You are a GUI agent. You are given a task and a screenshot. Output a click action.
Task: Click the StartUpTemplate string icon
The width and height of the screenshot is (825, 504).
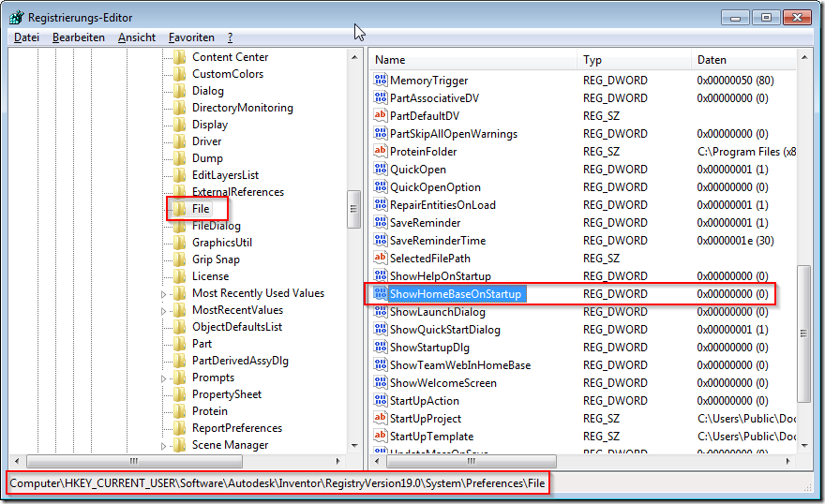380,437
